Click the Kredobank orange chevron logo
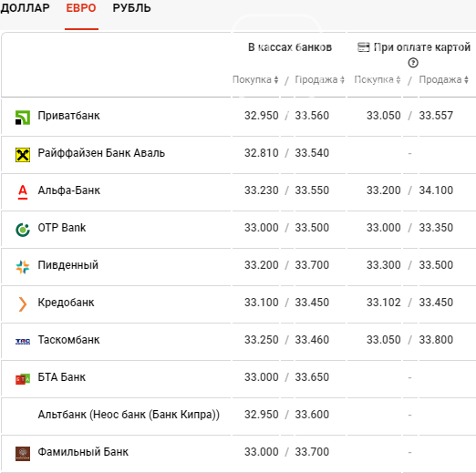 (23, 304)
